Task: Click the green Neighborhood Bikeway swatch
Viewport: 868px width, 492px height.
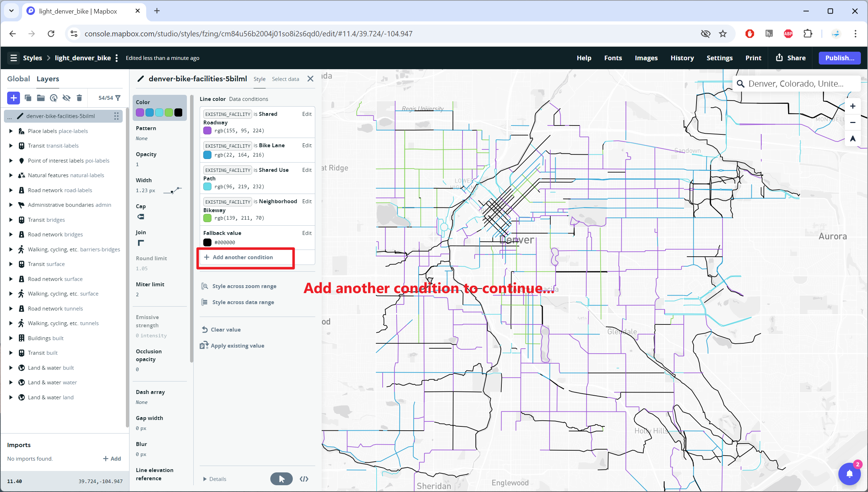Action: [x=207, y=218]
